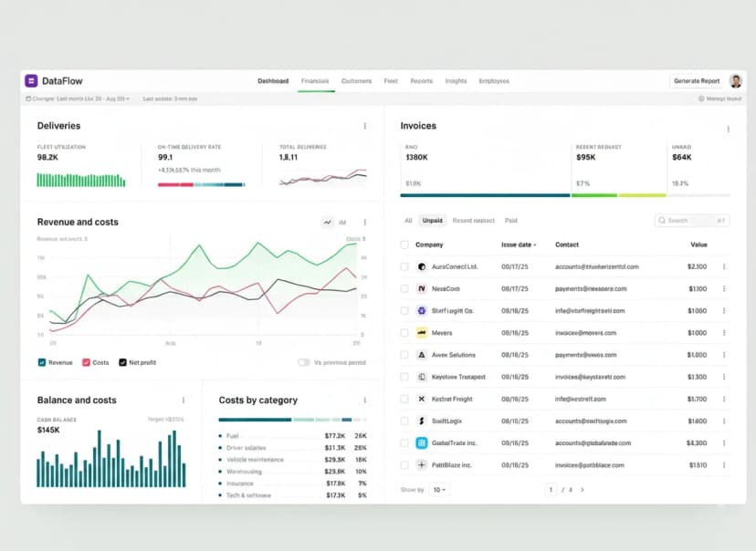Click the DataFlow logo icon

30,81
